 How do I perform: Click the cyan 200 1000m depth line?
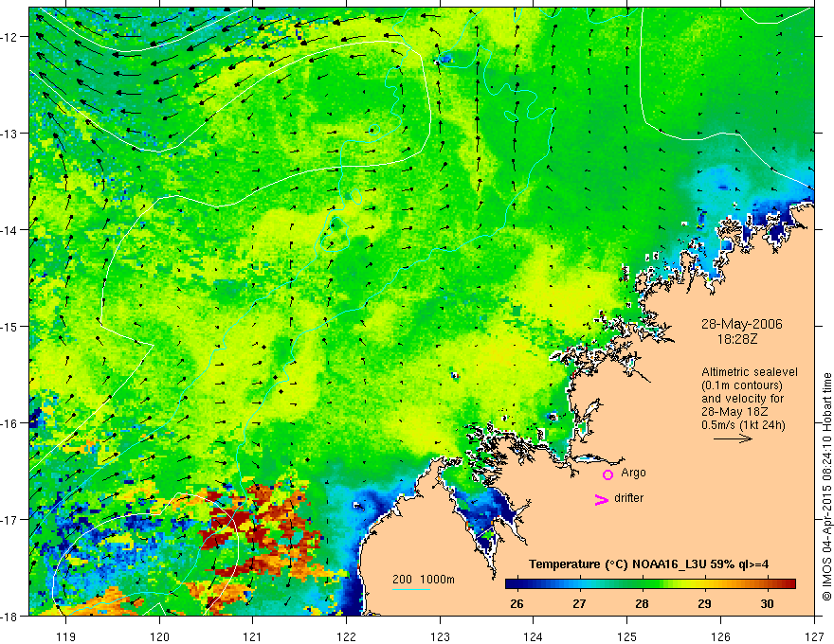click(x=411, y=589)
